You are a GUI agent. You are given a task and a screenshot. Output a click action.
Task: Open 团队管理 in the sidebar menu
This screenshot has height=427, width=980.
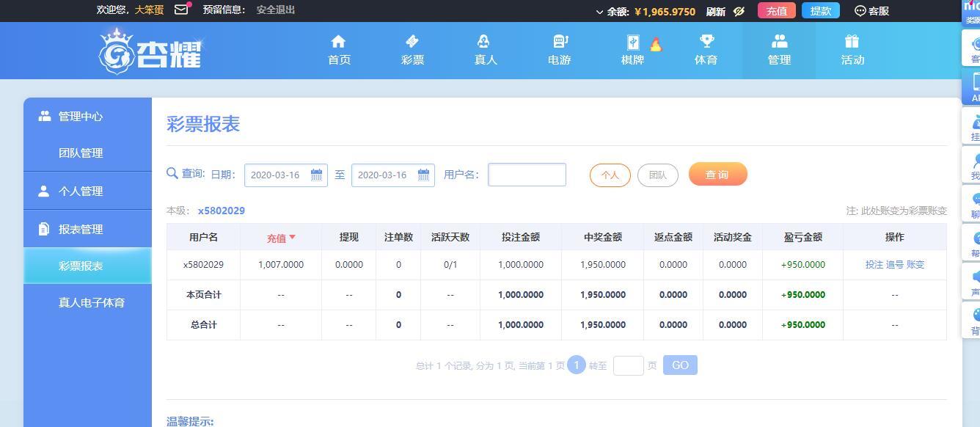coord(81,153)
